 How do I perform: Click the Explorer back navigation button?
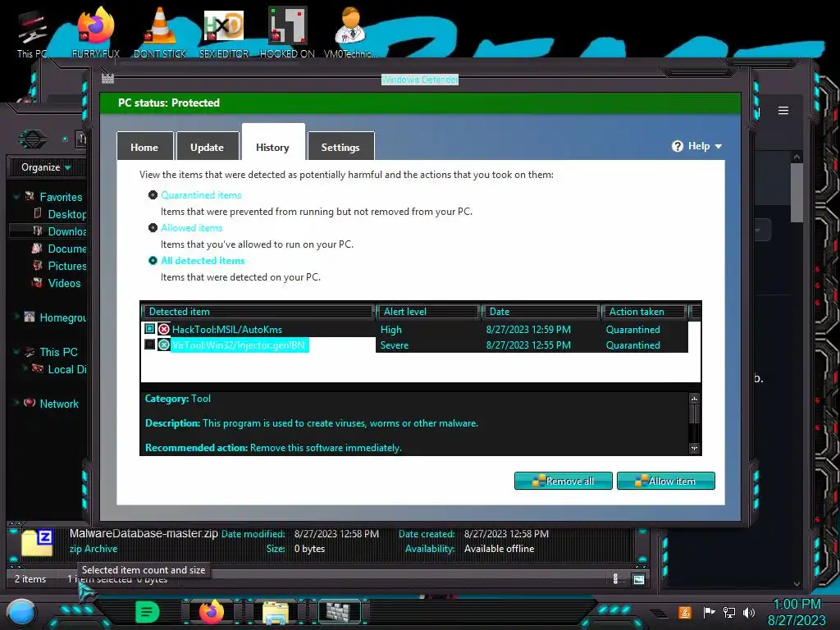point(33,139)
